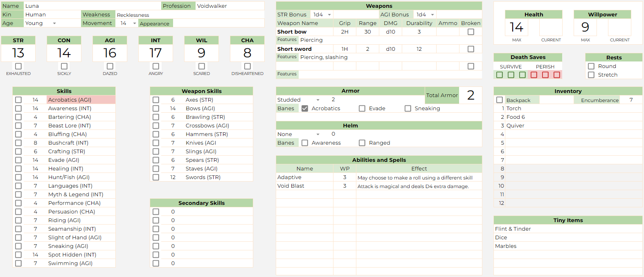Screen dimensions: 644x277
Task: Select Flint & Tinder in Tiny Items
Action: [513, 229]
